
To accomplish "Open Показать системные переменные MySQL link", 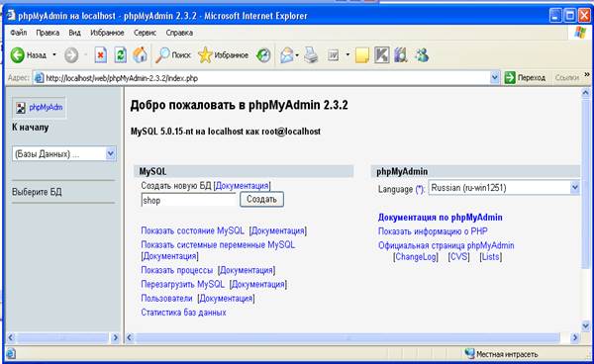I will (x=218, y=245).
